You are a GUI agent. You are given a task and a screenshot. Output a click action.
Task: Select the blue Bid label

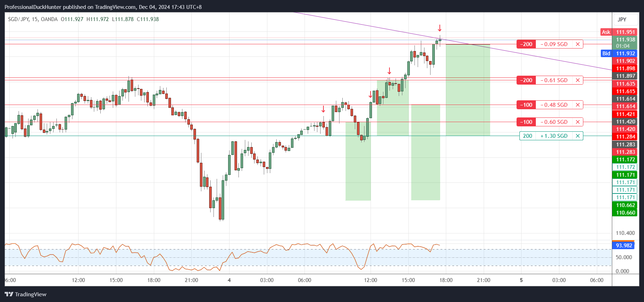(x=606, y=54)
